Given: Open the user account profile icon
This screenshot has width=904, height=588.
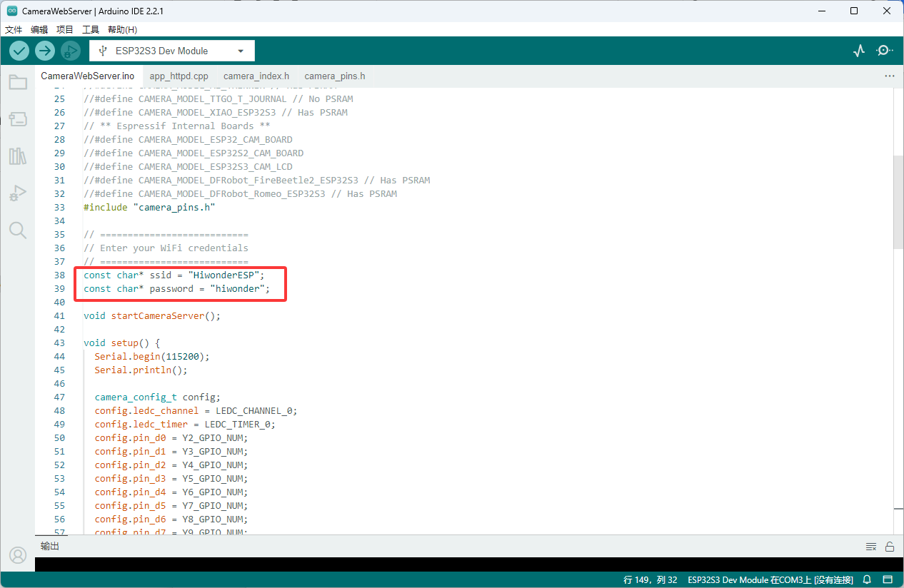Looking at the screenshot, I should pos(18,554).
